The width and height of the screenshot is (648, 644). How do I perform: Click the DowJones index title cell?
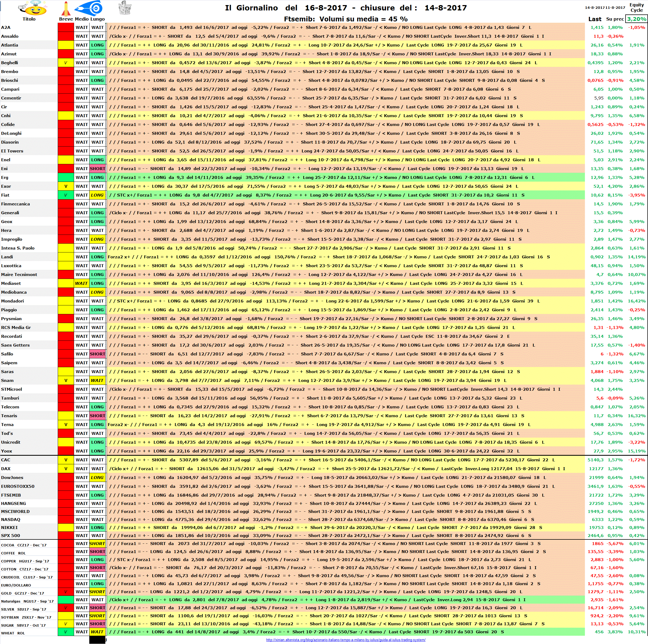(29, 478)
